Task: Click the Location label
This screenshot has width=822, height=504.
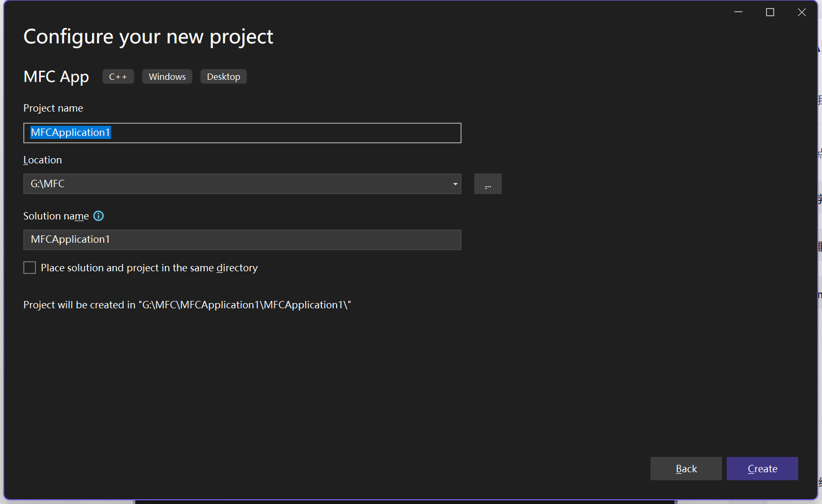Action: (x=42, y=160)
